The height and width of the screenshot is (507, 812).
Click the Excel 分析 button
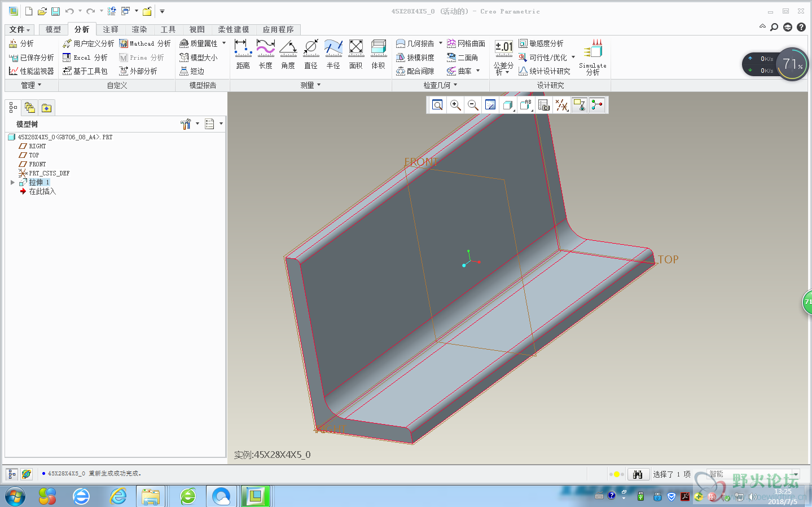click(85, 58)
